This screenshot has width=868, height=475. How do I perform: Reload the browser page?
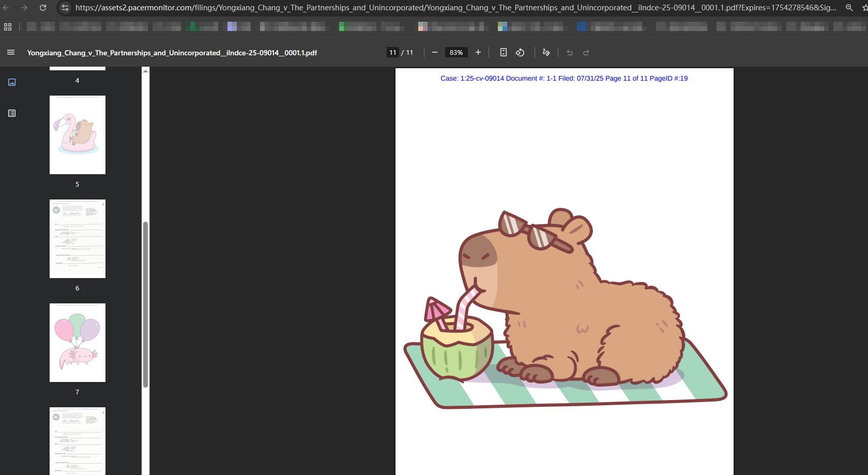(x=43, y=8)
